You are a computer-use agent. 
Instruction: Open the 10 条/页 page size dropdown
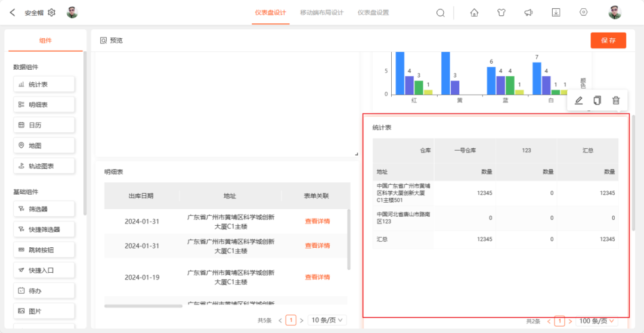coord(327,320)
